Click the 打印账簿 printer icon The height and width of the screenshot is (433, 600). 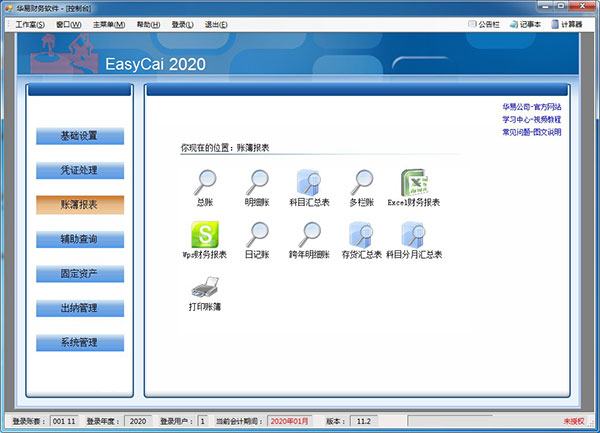(206, 288)
